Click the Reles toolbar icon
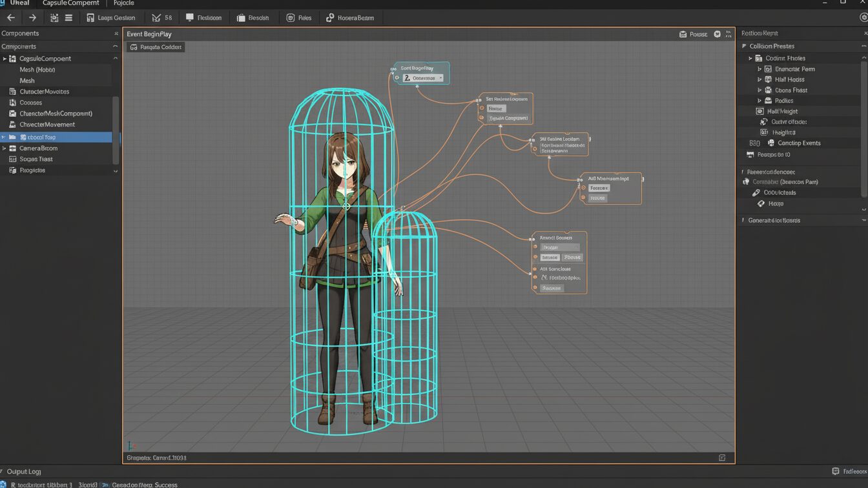 point(291,18)
